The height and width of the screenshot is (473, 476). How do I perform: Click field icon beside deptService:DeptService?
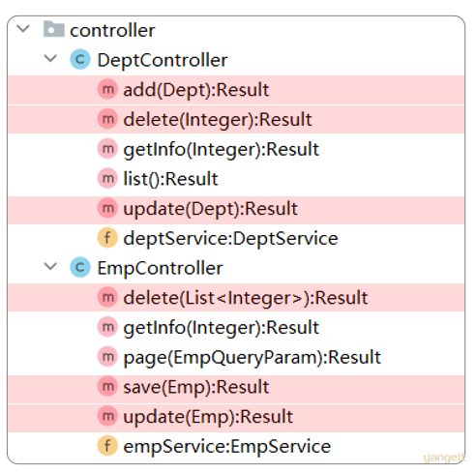[x=107, y=238]
